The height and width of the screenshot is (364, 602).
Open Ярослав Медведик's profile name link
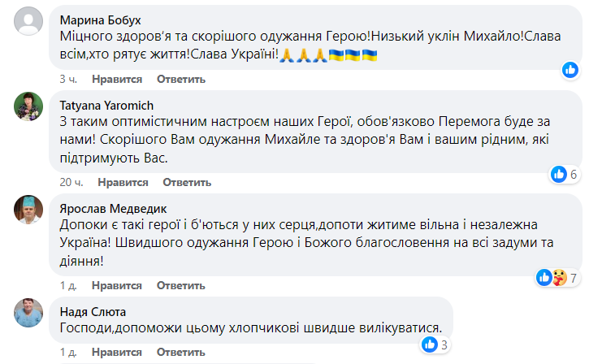click(x=110, y=206)
